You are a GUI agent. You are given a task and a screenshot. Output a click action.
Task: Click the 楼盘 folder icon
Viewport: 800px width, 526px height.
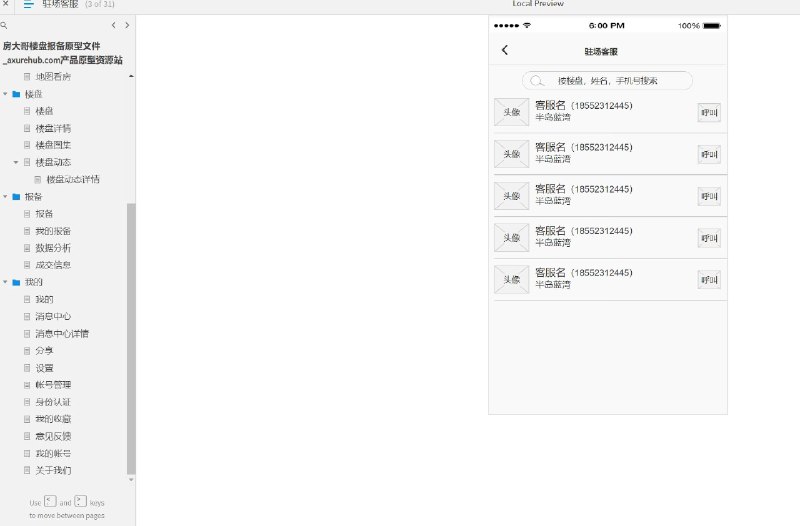click(16, 94)
